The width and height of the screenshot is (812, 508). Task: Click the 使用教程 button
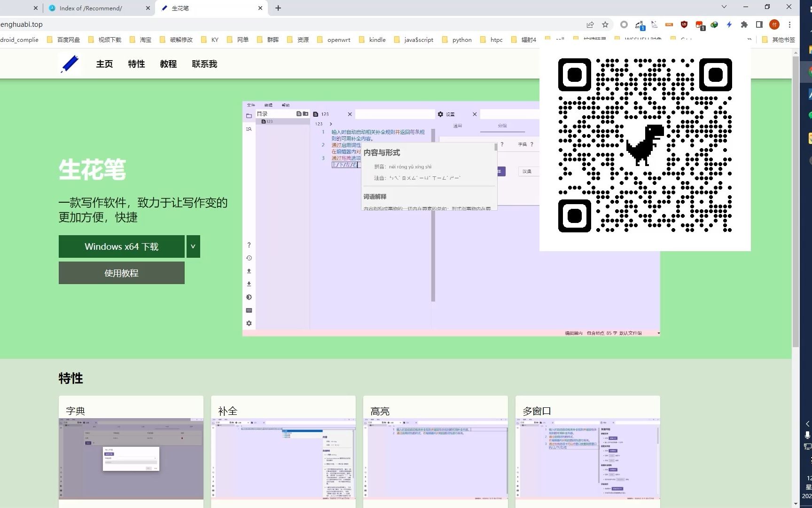122,273
